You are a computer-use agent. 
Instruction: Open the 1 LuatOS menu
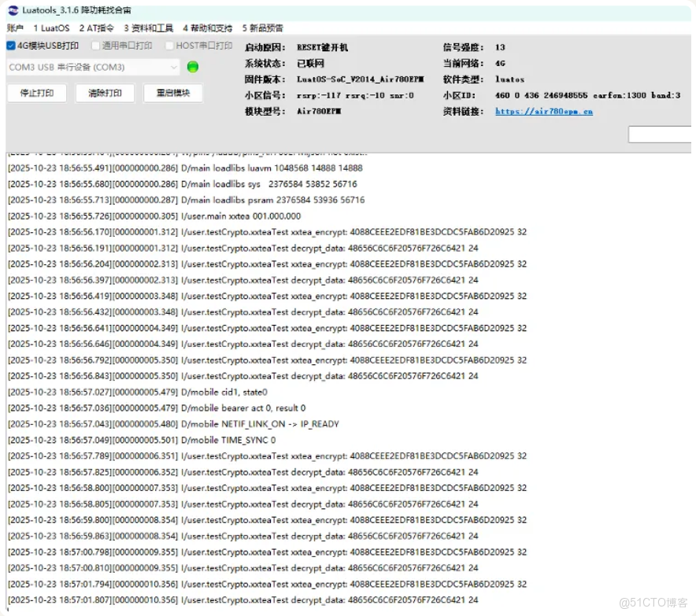click(51, 28)
